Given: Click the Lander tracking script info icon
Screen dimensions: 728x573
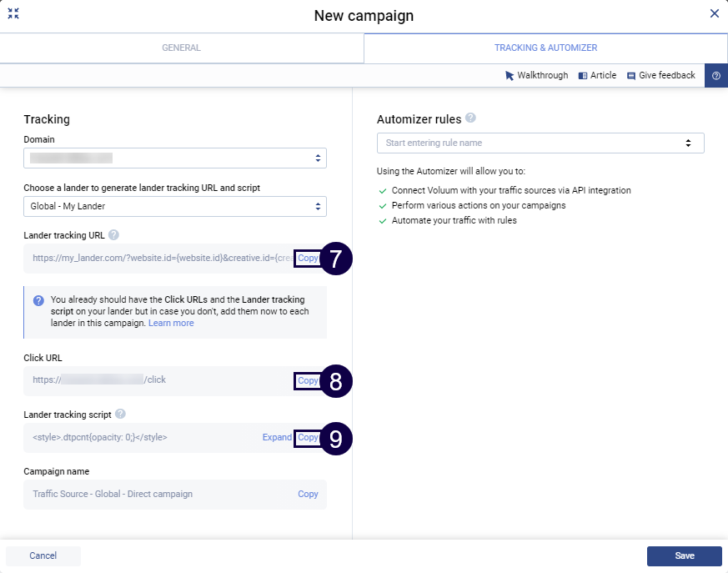Looking at the screenshot, I should (x=121, y=415).
